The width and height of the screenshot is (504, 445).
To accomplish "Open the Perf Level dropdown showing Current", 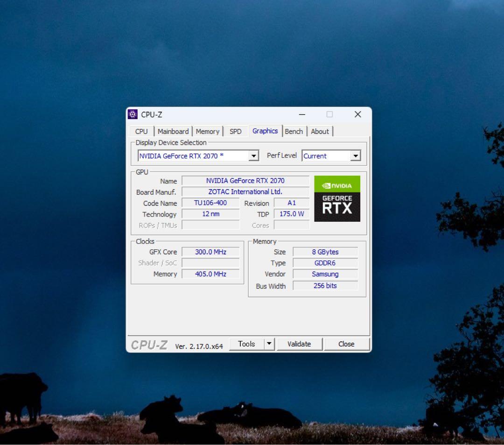I will [x=356, y=155].
